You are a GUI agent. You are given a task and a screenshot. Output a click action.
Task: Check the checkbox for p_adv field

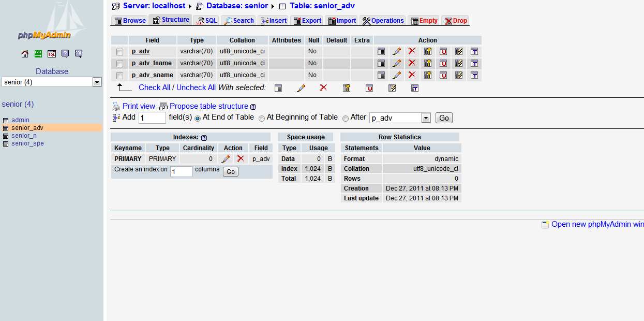point(120,52)
